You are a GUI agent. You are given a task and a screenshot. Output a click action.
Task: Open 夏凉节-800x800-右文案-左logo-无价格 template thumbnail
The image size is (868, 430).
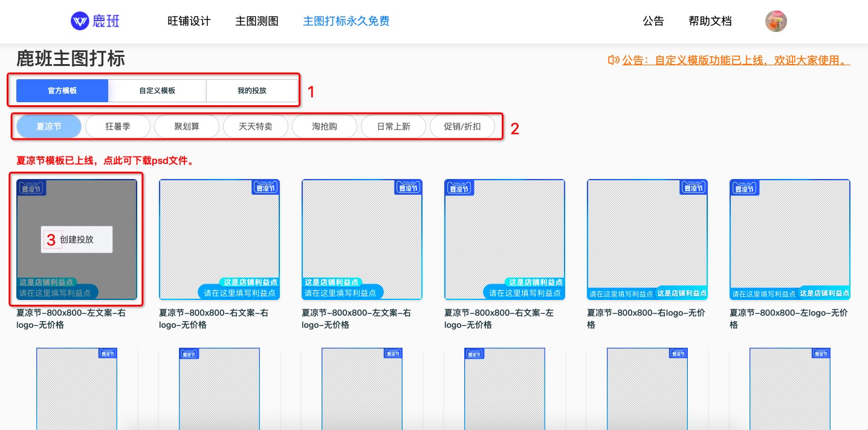(505, 239)
